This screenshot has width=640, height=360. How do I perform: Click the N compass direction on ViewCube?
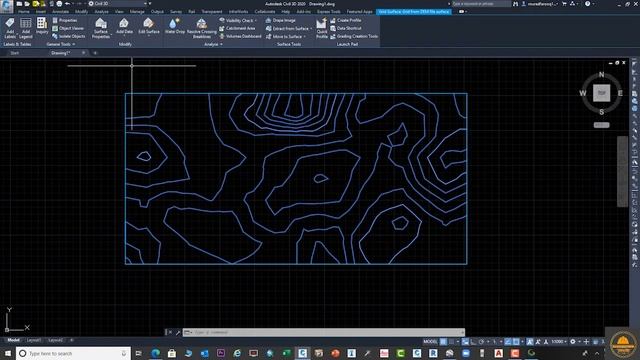point(601,75)
